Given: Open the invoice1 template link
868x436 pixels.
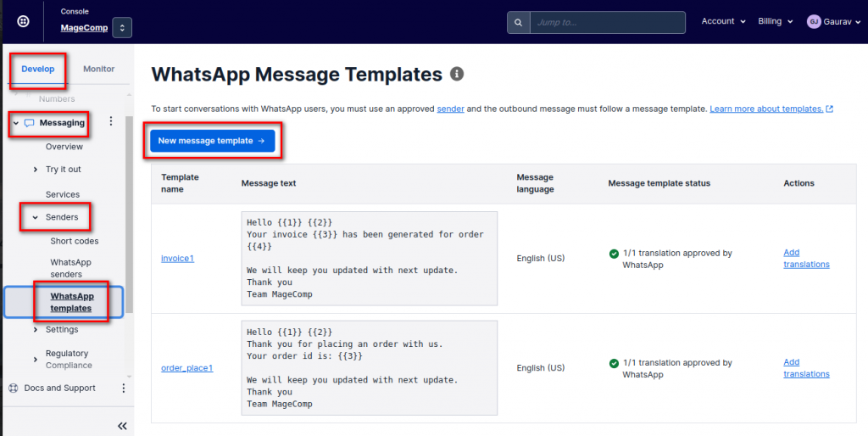Looking at the screenshot, I should [x=177, y=259].
